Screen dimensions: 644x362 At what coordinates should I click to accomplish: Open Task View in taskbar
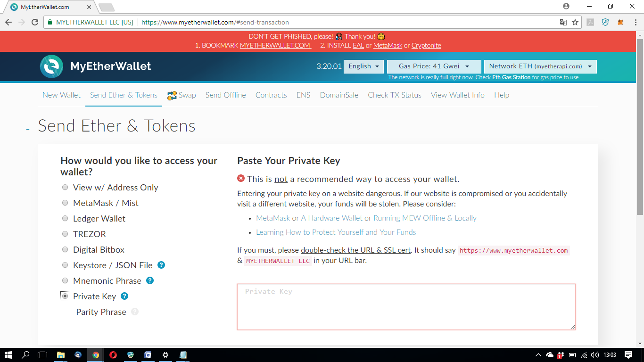pyautogui.click(x=43, y=355)
